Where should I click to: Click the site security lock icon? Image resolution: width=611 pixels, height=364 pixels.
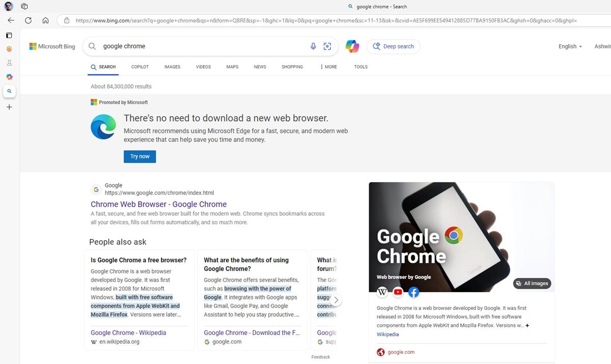pyautogui.click(x=67, y=20)
